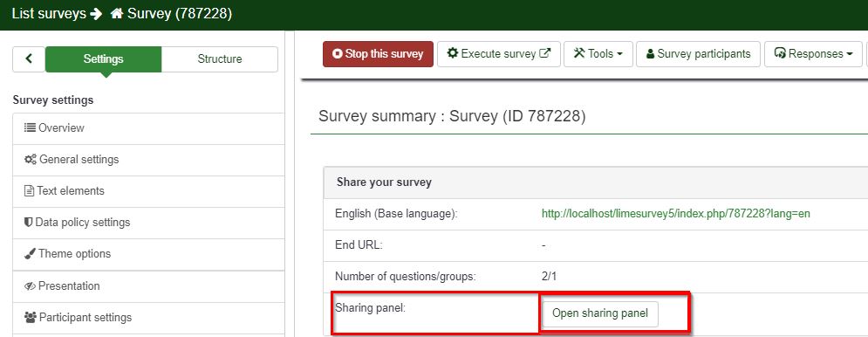868x337 pixels.
Task: Click the Sharing panel label
Action: (371, 307)
